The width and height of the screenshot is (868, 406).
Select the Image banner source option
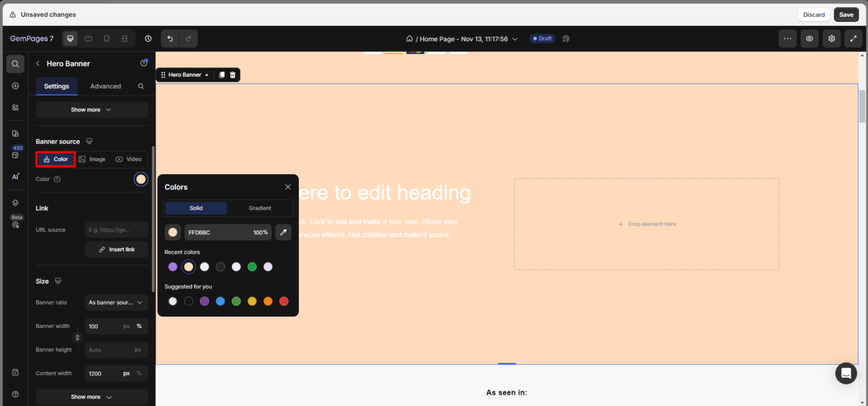pos(92,159)
